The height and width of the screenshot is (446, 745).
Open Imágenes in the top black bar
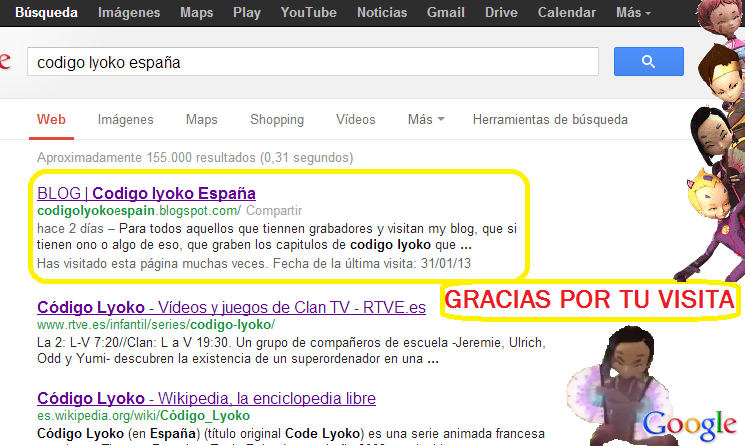tap(129, 12)
